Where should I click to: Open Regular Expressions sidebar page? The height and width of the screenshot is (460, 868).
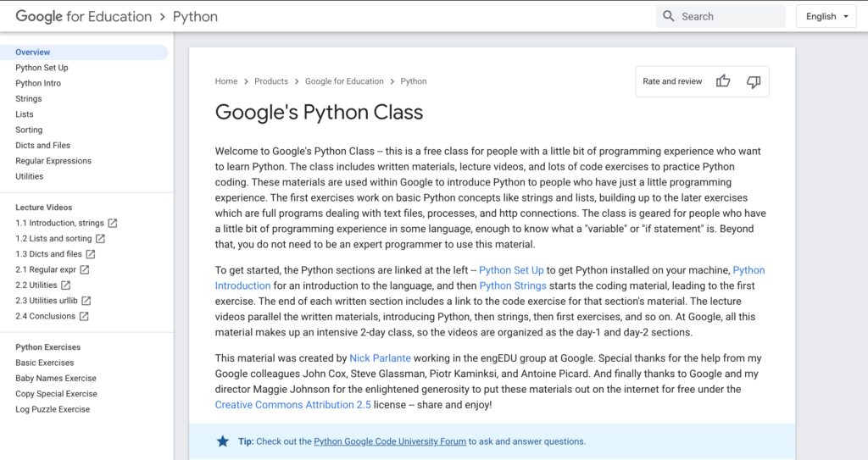[53, 160]
